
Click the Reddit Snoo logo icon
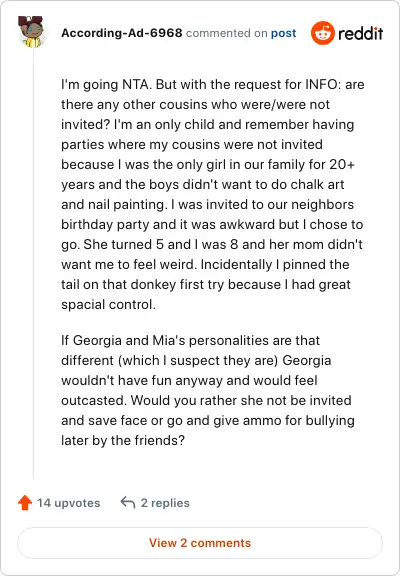point(322,33)
